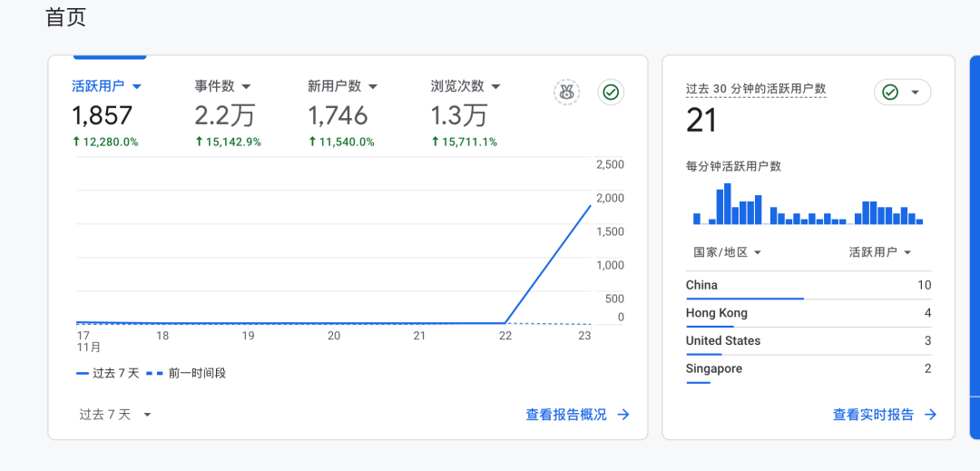Screen dimensions: 980x471
Task: Click the line chart peak at date 23
Action: click(x=590, y=205)
